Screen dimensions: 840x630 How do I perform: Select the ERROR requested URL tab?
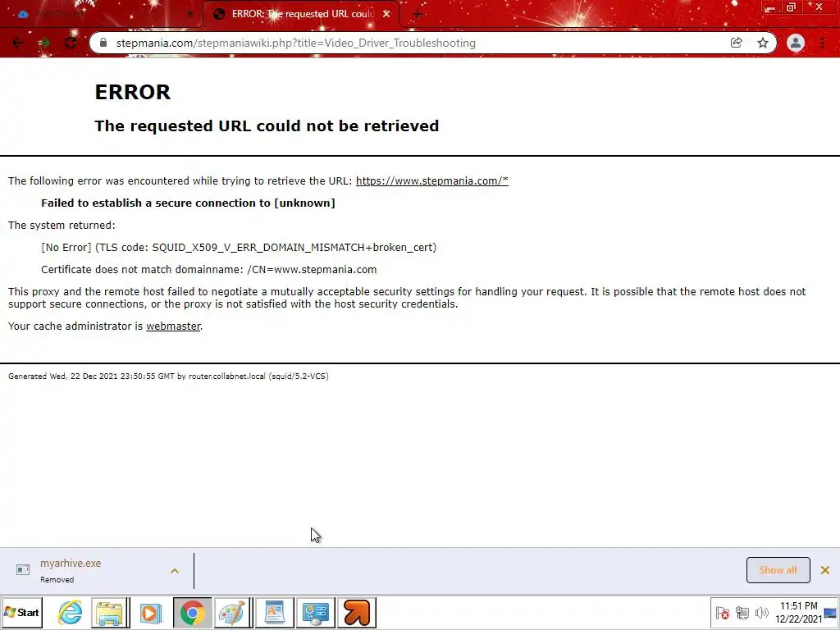pos(301,15)
